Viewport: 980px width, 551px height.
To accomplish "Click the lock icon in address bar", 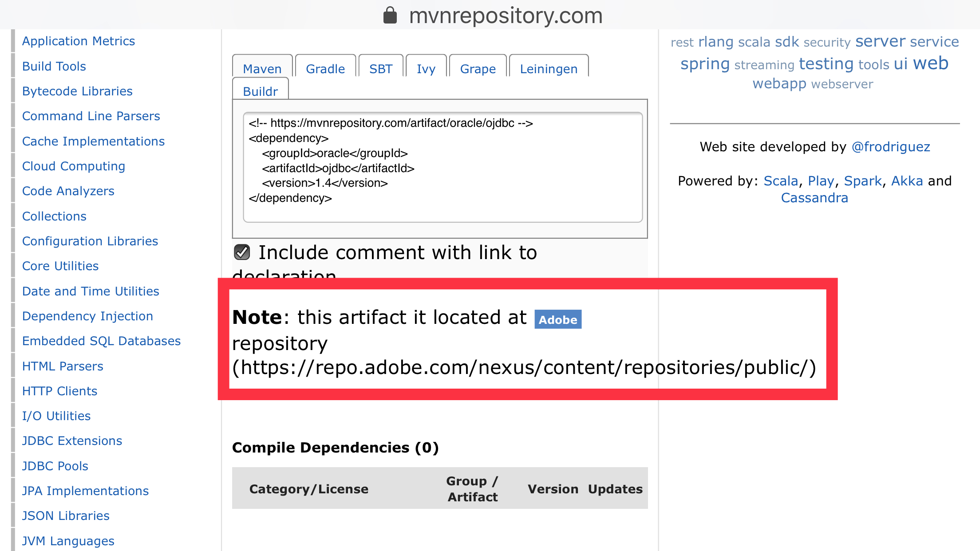I will (x=390, y=16).
